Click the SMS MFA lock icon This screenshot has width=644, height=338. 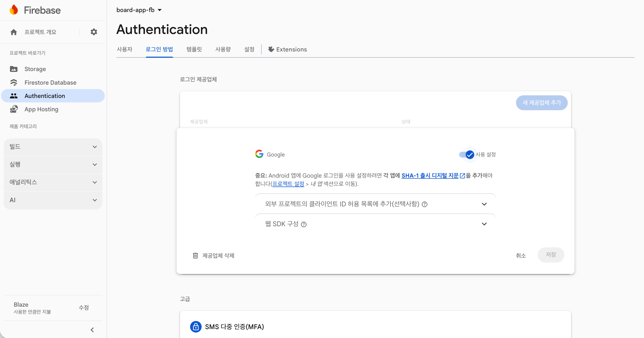196,327
